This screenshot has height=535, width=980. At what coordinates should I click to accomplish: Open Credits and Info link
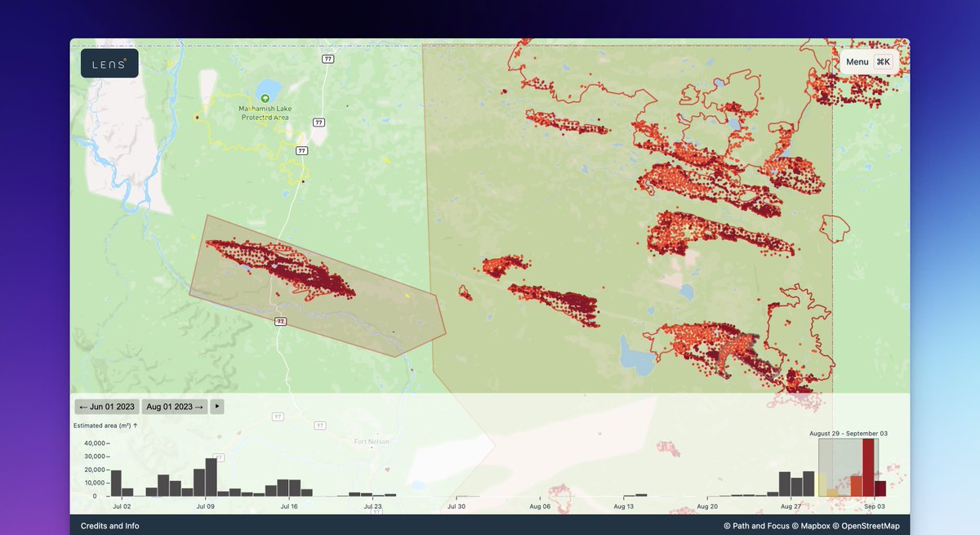pos(109,526)
